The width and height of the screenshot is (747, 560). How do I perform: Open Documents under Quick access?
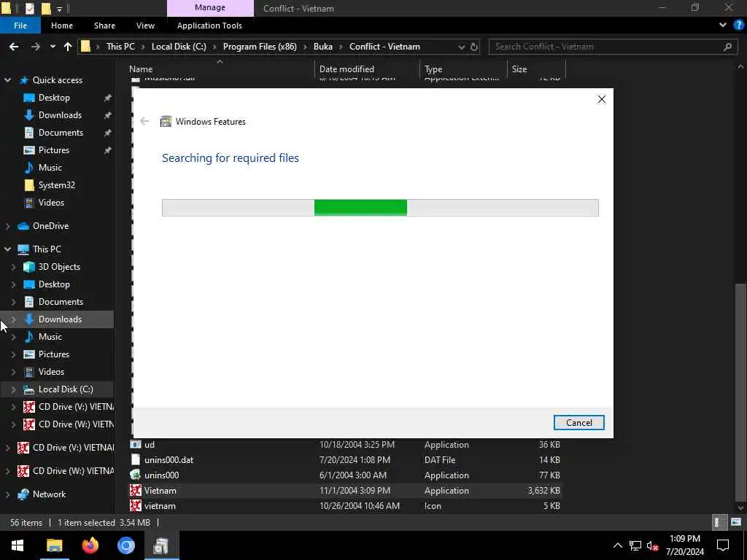coord(61,133)
